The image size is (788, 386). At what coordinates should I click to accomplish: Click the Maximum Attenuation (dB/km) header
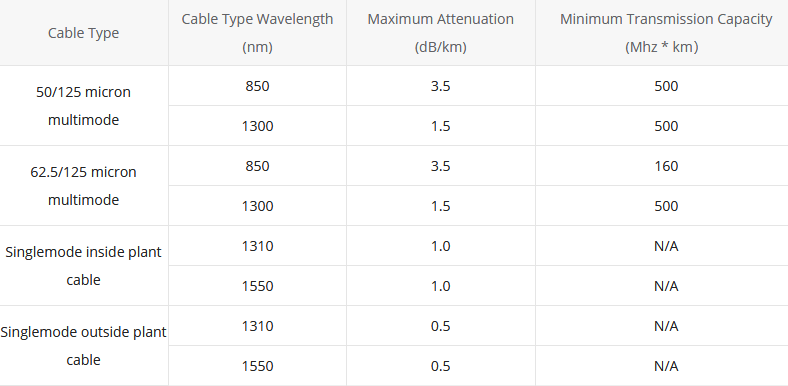click(x=441, y=33)
